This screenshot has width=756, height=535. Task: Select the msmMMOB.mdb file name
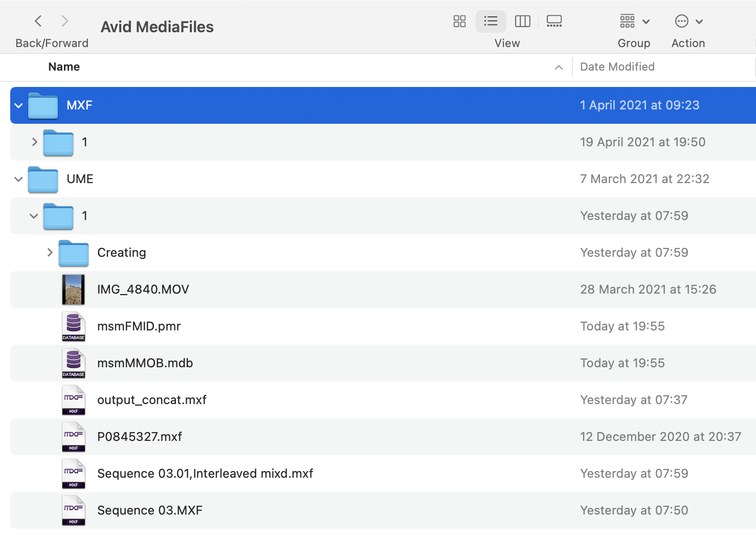click(x=145, y=363)
